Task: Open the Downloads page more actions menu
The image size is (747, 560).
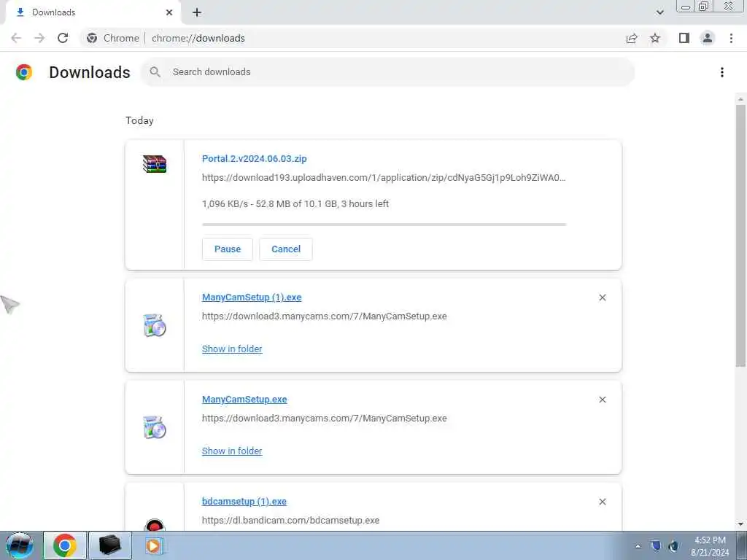Action: [722, 72]
